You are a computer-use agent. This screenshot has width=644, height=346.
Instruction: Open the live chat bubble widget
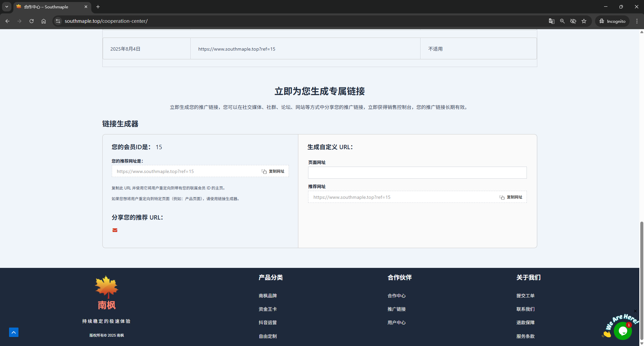click(x=623, y=331)
